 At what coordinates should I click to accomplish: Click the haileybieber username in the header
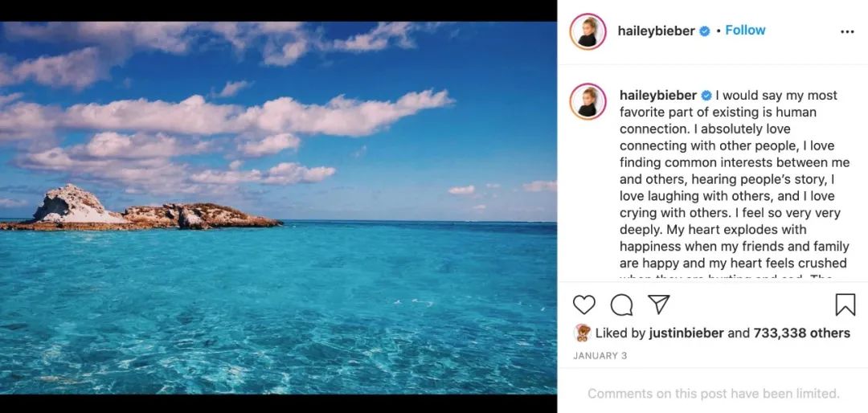tap(656, 31)
